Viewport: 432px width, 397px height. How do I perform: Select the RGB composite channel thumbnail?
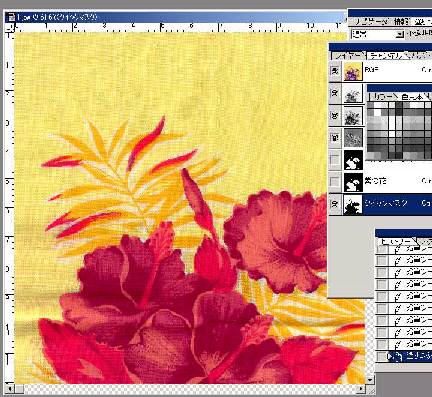(353, 71)
